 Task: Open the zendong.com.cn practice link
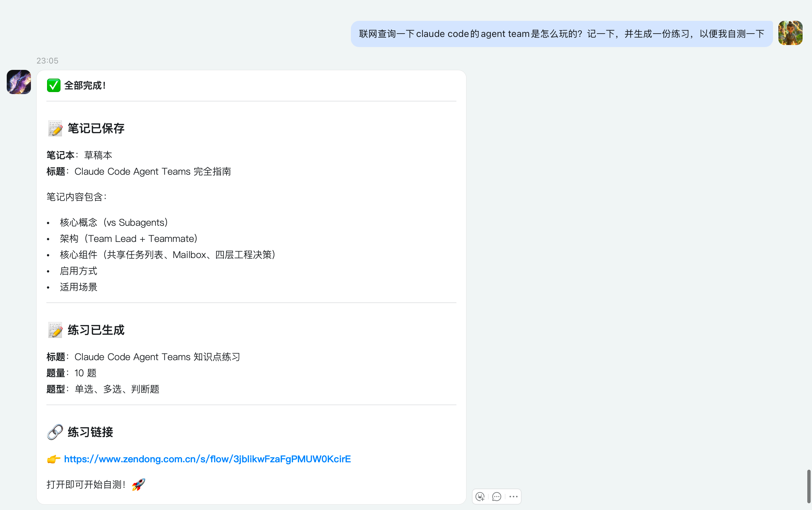point(207,459)
